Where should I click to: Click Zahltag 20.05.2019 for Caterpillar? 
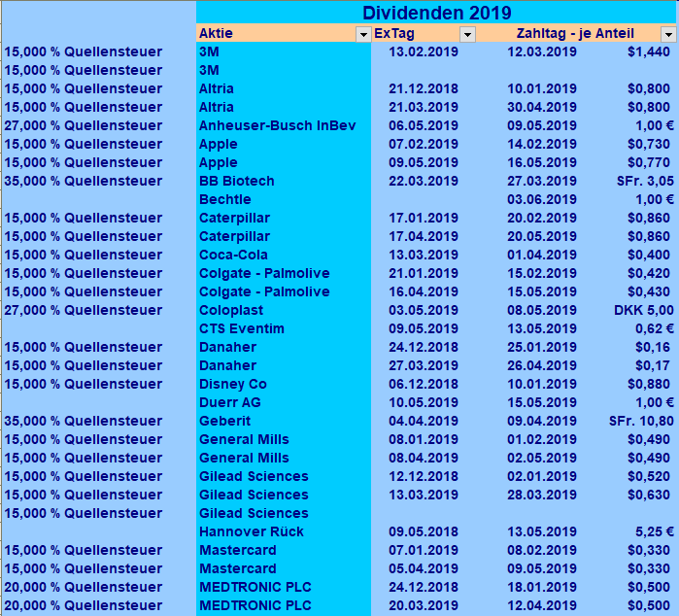[542, 236]
